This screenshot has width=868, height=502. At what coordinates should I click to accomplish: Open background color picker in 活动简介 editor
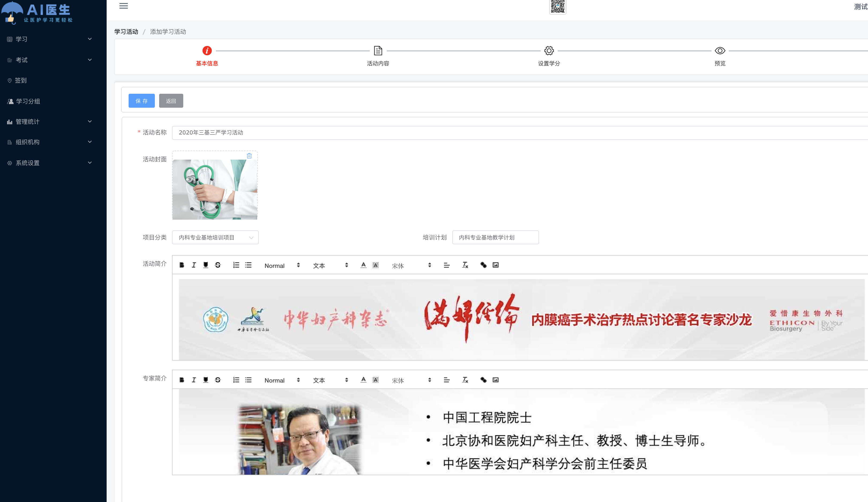pos(375,265)
